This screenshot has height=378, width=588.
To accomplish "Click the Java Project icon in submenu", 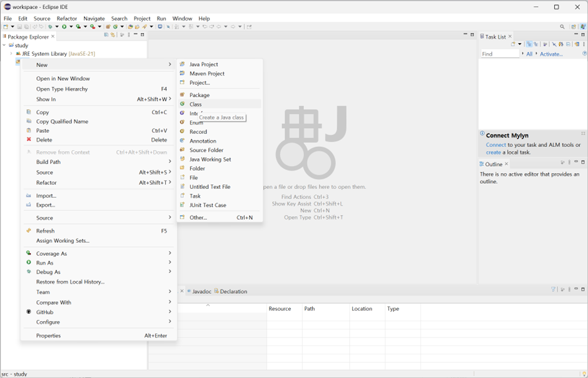I will pyautogui.click(x=182, y=64).
